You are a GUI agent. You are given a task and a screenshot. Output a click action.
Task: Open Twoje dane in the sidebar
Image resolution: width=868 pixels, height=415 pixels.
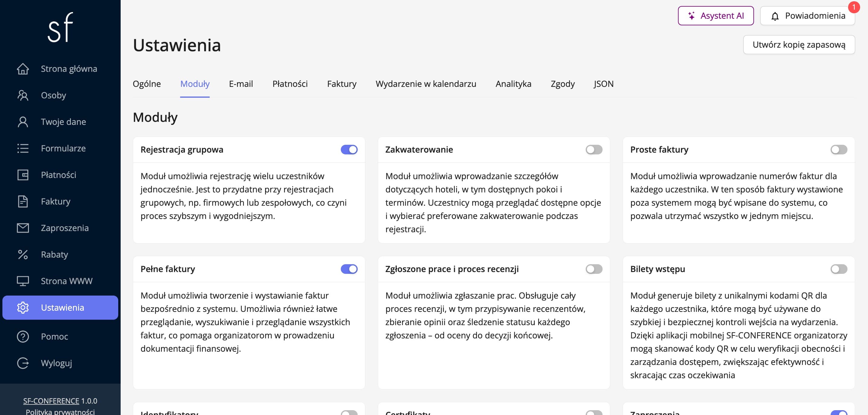click(x=60, y=122)
